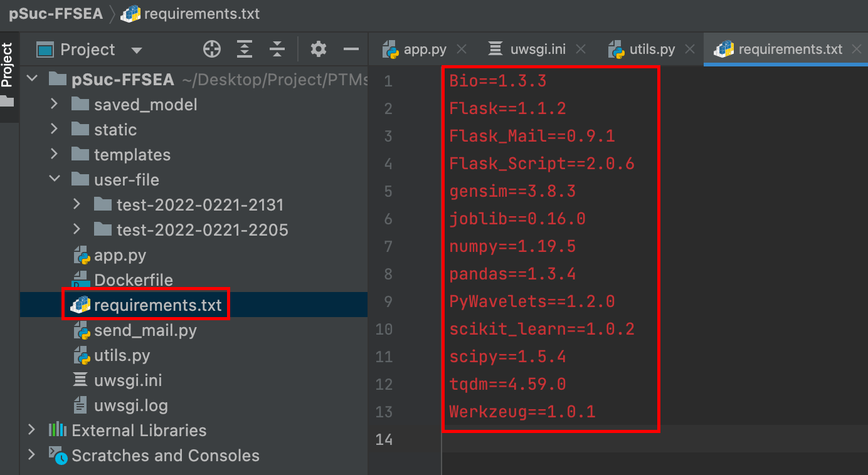Select the templates folder in tree
This screenshot has height=475, width=868.
pyautogui.click(x=132, y=155)
